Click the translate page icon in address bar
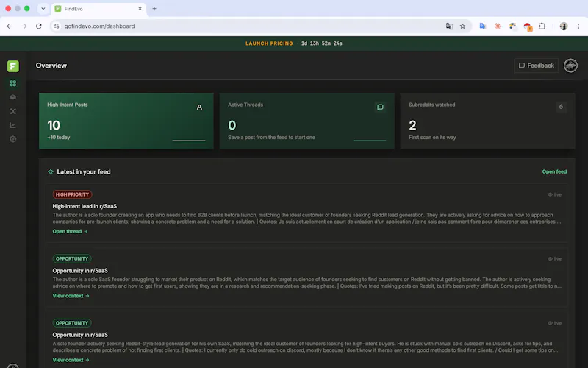588x368 pixels. (449, 26)
